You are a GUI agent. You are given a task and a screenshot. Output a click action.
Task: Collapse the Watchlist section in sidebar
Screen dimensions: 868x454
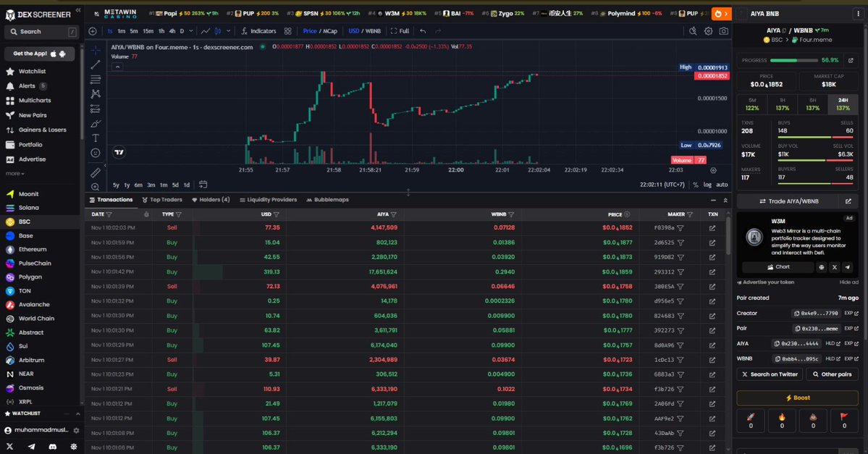click(78, 413)
